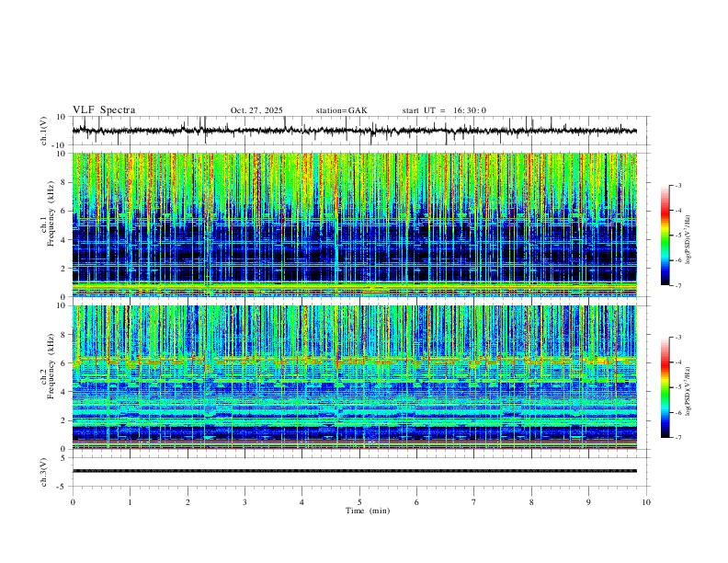The height and width of the screenshot is (563, 728).
Task: Click the "VLF Spectra" plot title
Action: [104, 110]
